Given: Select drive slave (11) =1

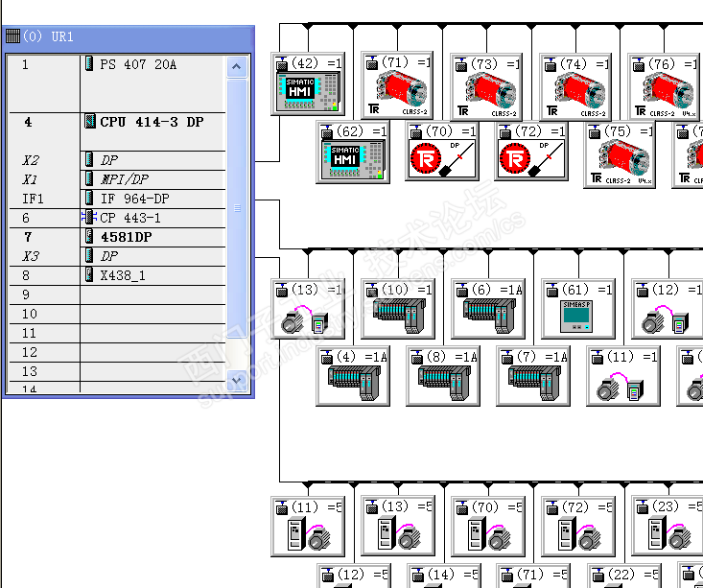Looking at the screenshot, I should [623, 376].
